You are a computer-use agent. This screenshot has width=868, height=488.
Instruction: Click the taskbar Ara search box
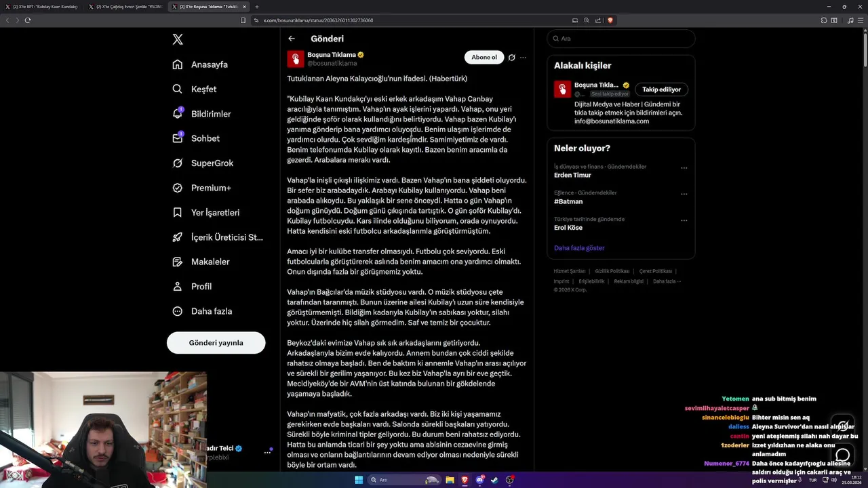click(404, 480)
